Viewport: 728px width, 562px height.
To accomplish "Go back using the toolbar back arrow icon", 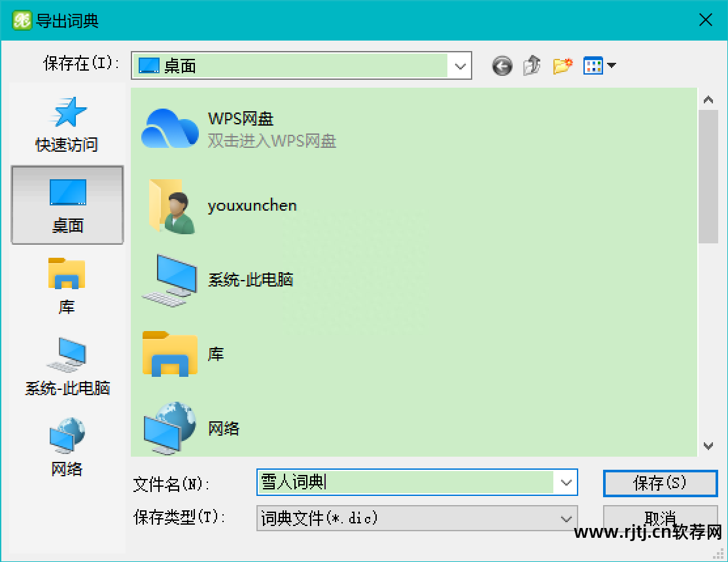I will point(502,66).
